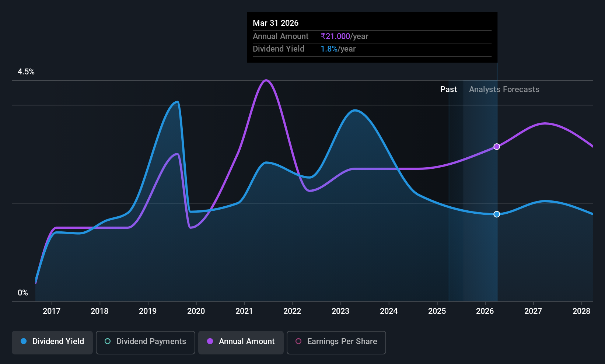Screen dimensions: 605x364
Task: Click the purple Annual Amount legend dot
Action: pyautogui.click(x=210, y=341)
